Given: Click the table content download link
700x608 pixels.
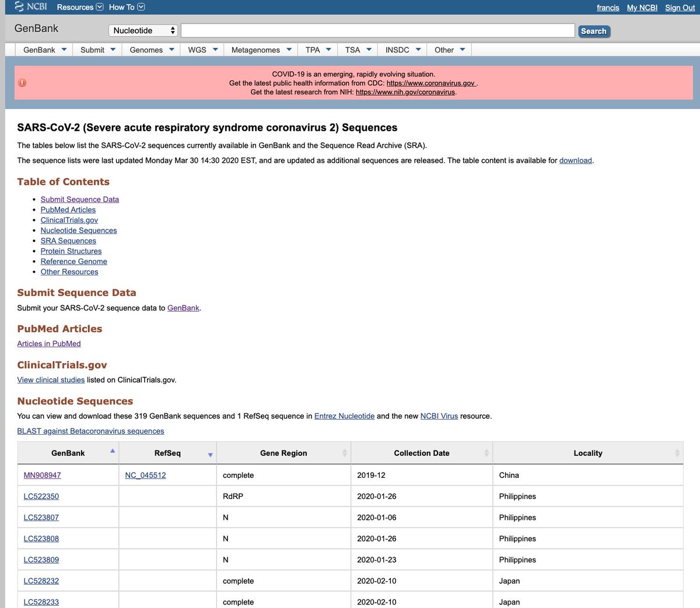Looking at the screenshot, I should (576, 160).
